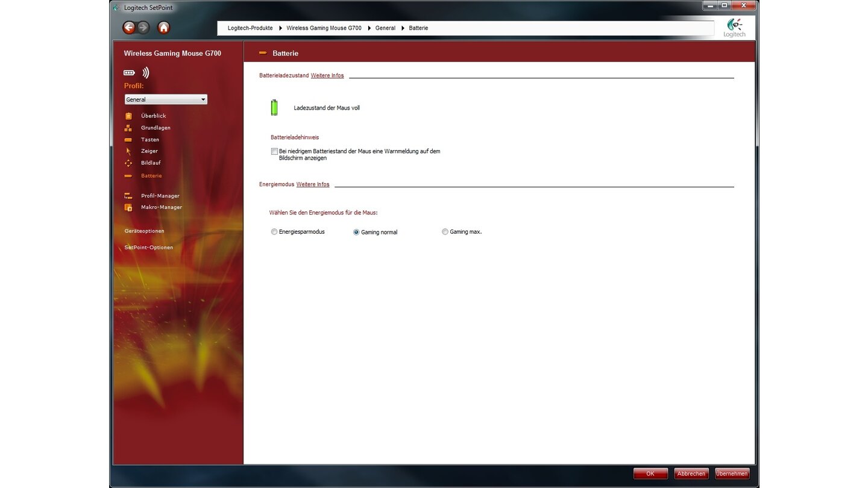Click the Bildlauf scroll icon
868x488 pixels.
tap(128, 163)
